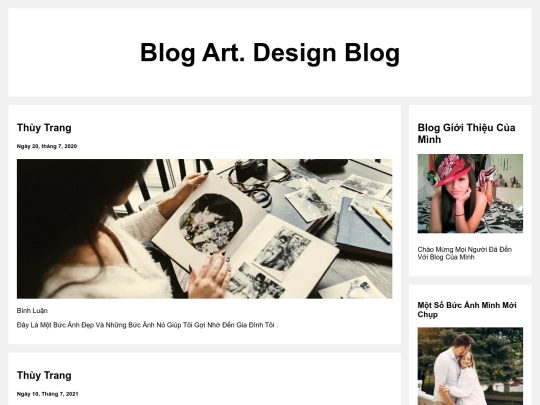Viewport: 540px width, 405px height.
Task: Open the first "Thùy Trang" post title
Action: tap(44, 128)
